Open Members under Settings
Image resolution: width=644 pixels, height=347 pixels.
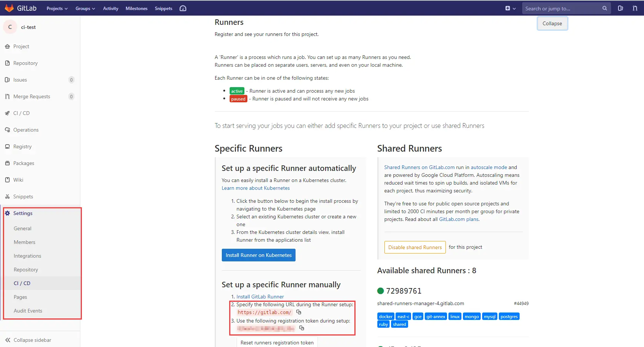pyautogui.click(x=24, y=242)
